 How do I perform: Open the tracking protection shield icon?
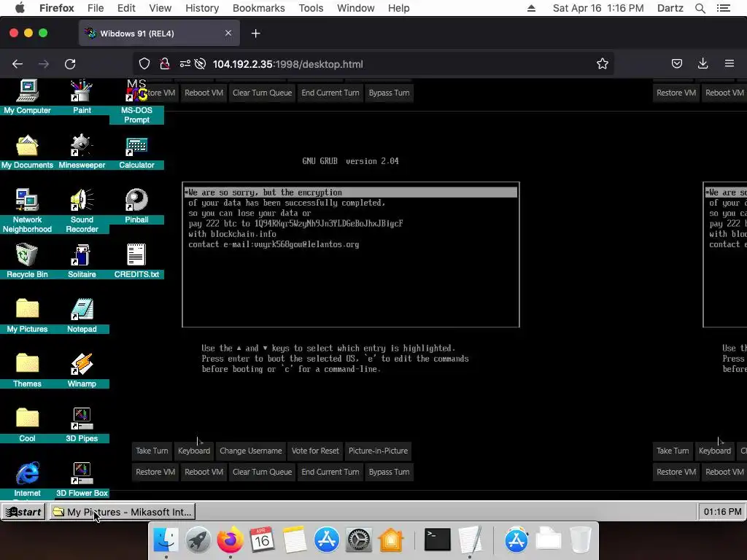(x=144, y=64)
